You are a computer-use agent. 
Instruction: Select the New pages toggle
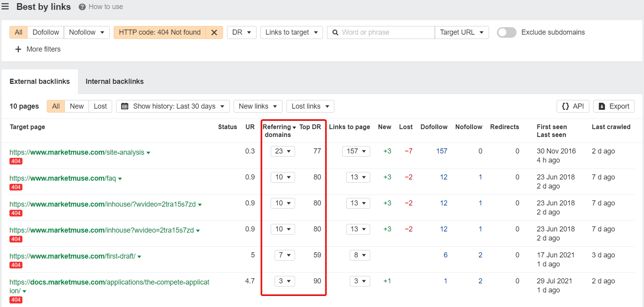point(77,106)
